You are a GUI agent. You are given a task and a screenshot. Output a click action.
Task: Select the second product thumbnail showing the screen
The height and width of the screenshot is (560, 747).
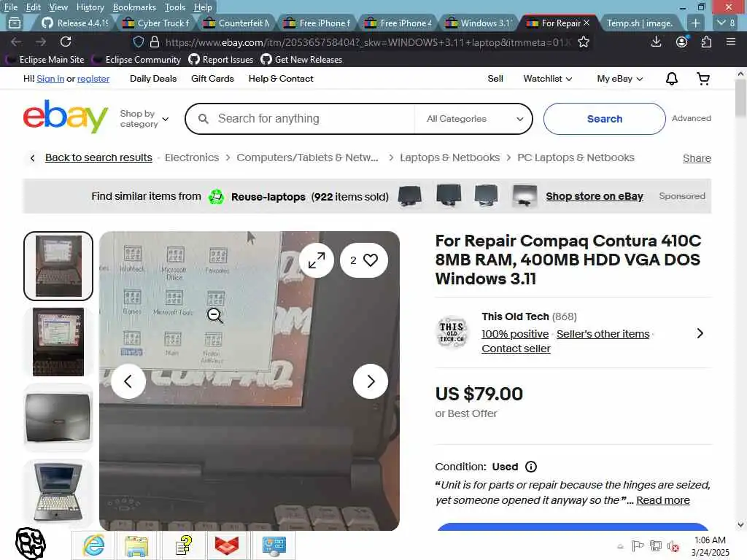[58, 342]
